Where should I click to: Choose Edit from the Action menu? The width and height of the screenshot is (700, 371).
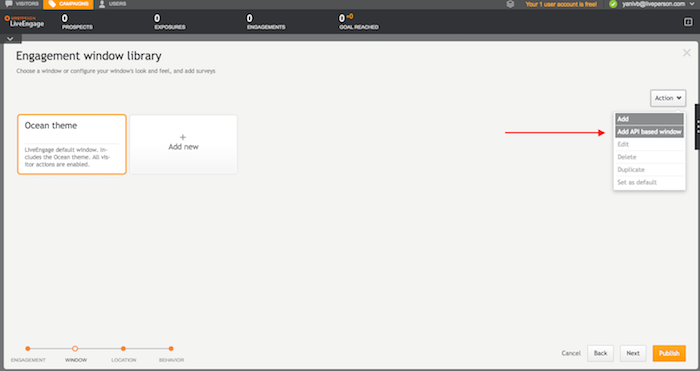click(649, 144)
